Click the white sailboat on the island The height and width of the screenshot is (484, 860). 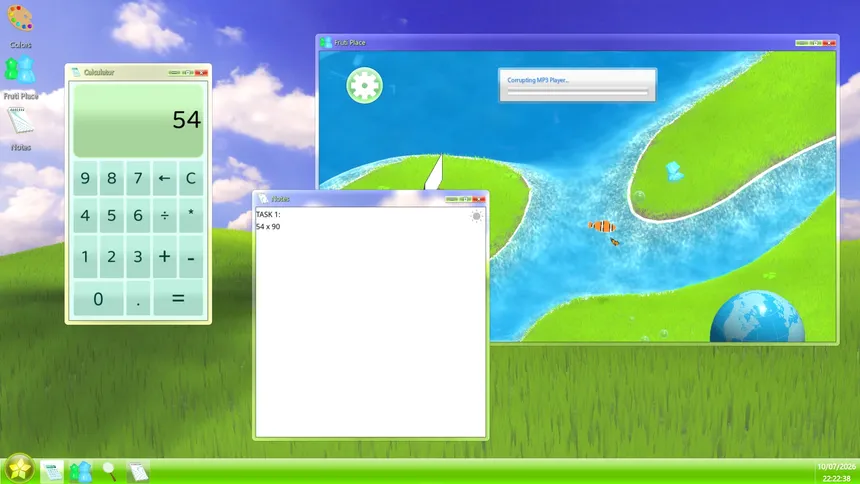pyautogui.click(x=434, y=172)
